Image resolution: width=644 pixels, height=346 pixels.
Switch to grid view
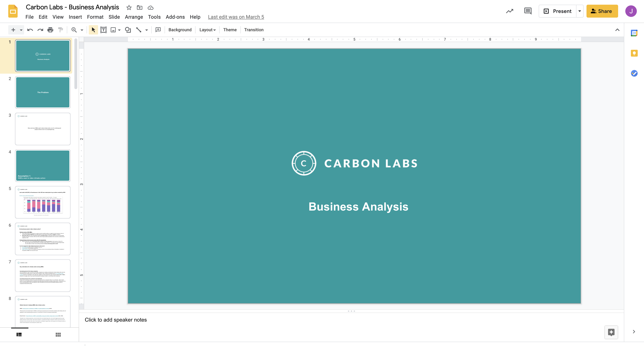[x=58, y=335]
